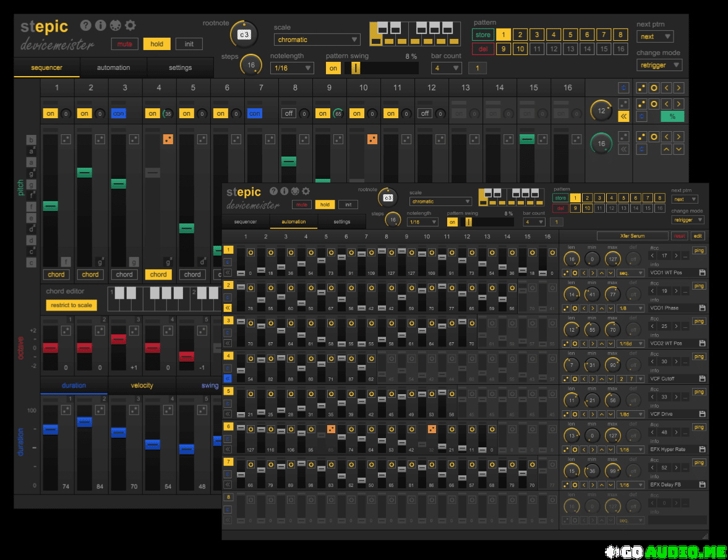The image size is (728, 560).
Task: Save VCF Cutoff lane with disk icon
Action: [702, 379]
